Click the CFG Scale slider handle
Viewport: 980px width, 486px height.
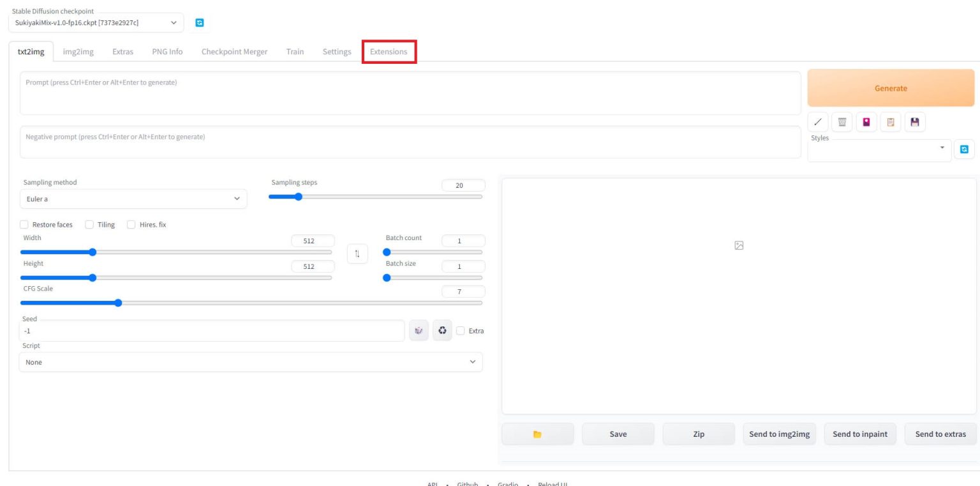[x=118, y=303]
